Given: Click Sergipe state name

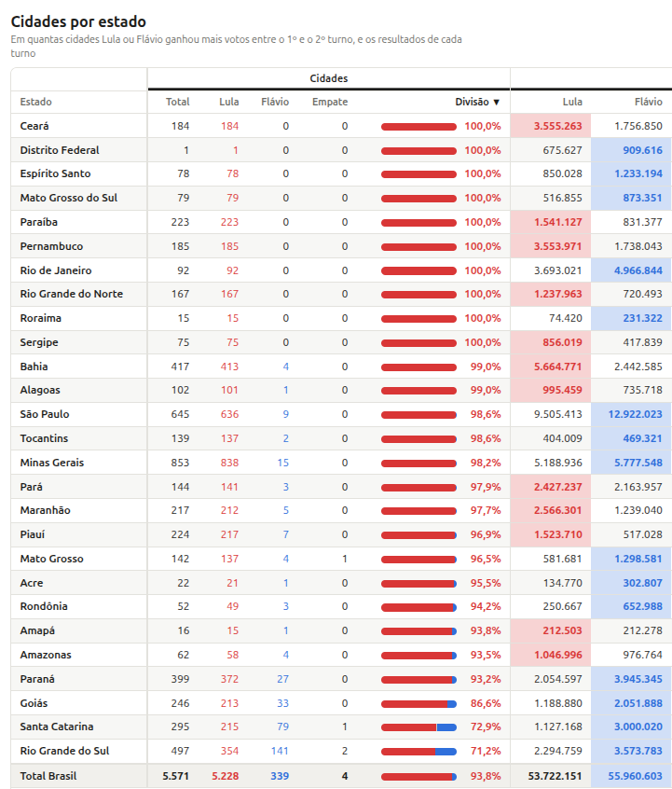Looking at the screenshot, I should pyautogui.click(x=39, y=342).
